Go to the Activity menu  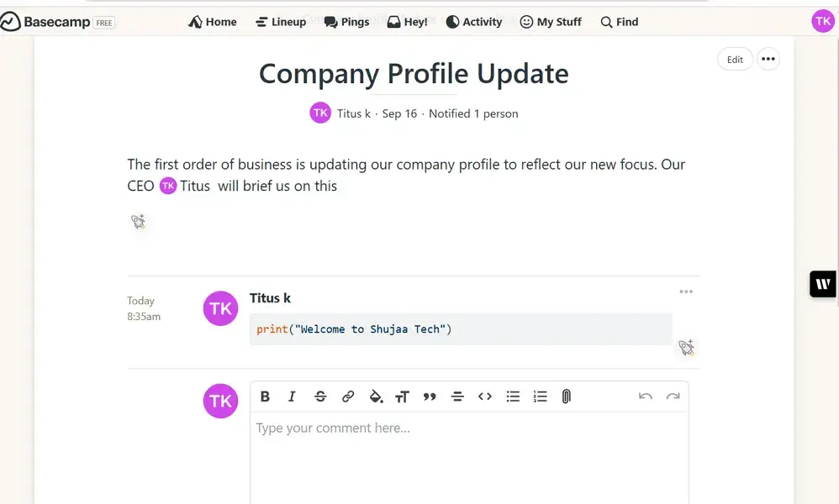click(x=473, y=22)
